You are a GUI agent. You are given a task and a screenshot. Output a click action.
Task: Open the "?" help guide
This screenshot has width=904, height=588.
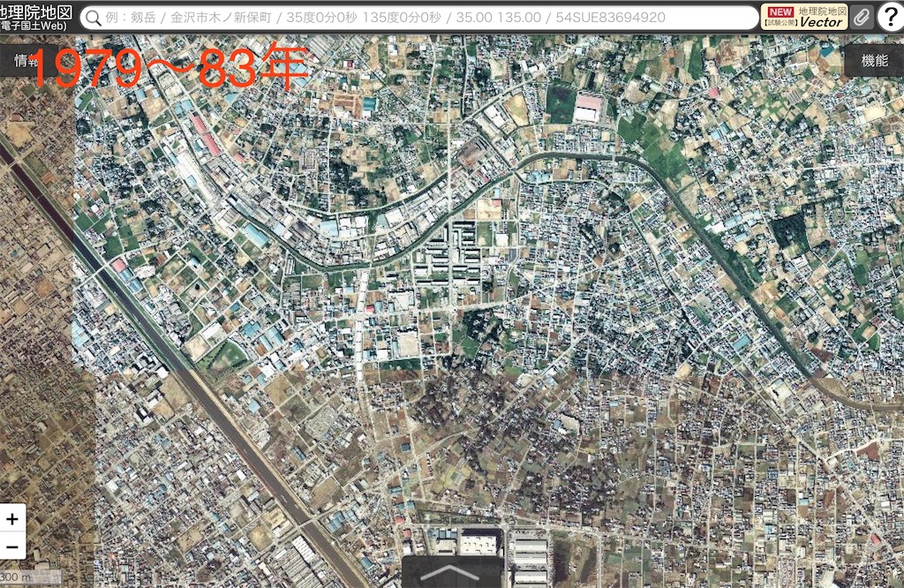click(x=893, y=15)
